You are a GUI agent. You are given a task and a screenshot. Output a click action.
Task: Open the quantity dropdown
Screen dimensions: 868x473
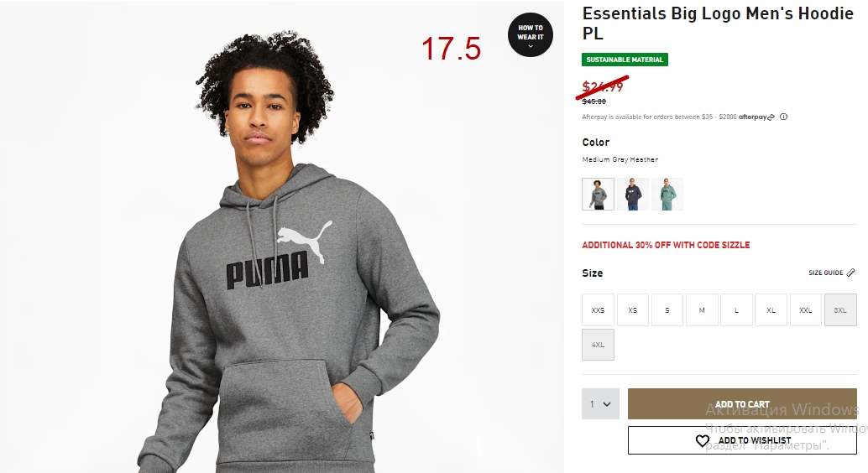[600, 404]
